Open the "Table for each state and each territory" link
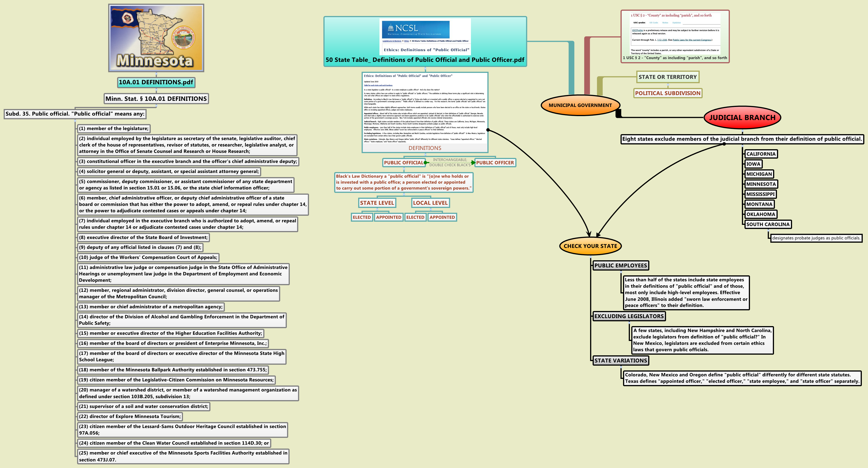 tap(378, 85)
